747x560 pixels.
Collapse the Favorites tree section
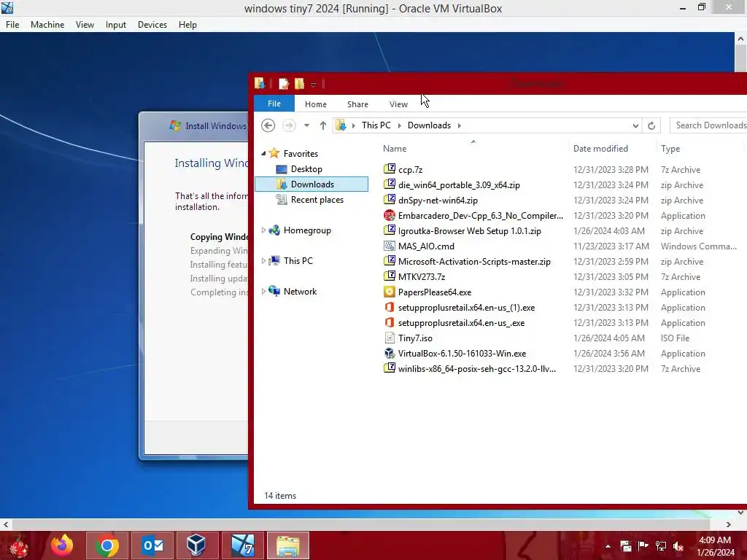263,153
